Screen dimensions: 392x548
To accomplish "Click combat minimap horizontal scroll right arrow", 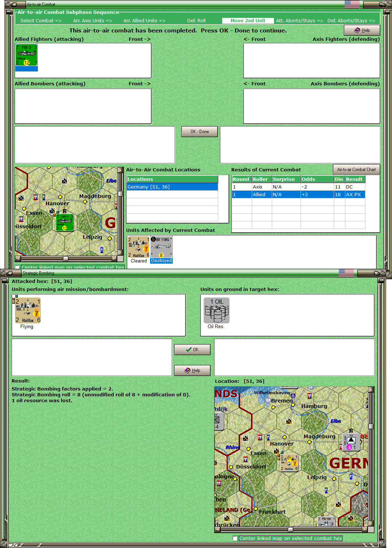I will point(114,259).
